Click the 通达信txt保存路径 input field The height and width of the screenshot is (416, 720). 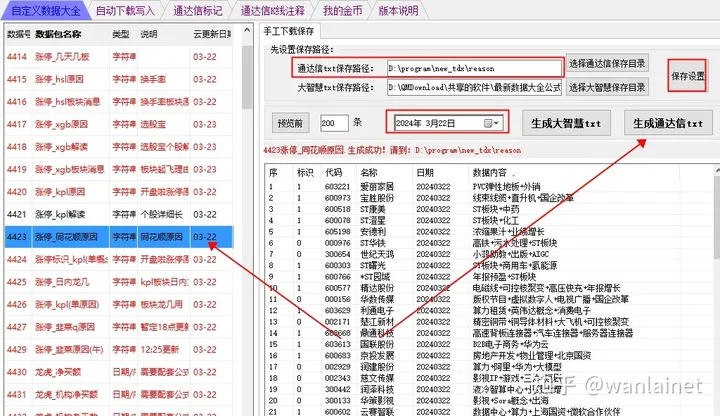(474, 68)
